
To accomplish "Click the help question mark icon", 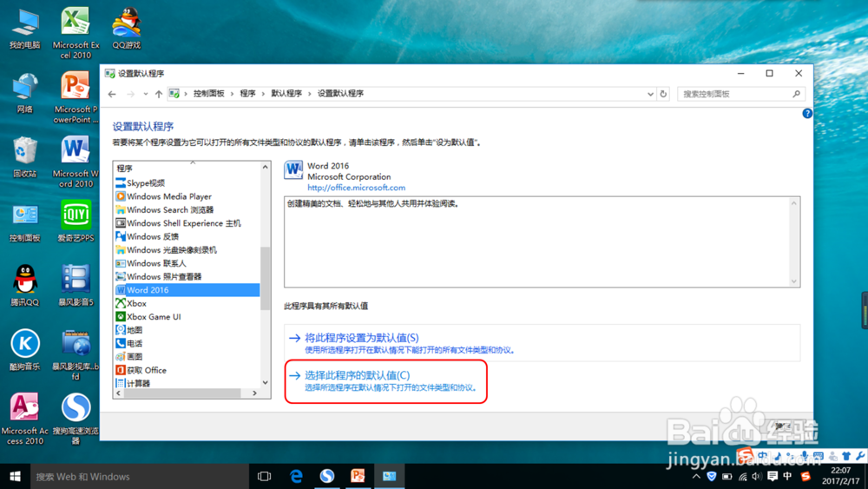I will tap(807, 113).
